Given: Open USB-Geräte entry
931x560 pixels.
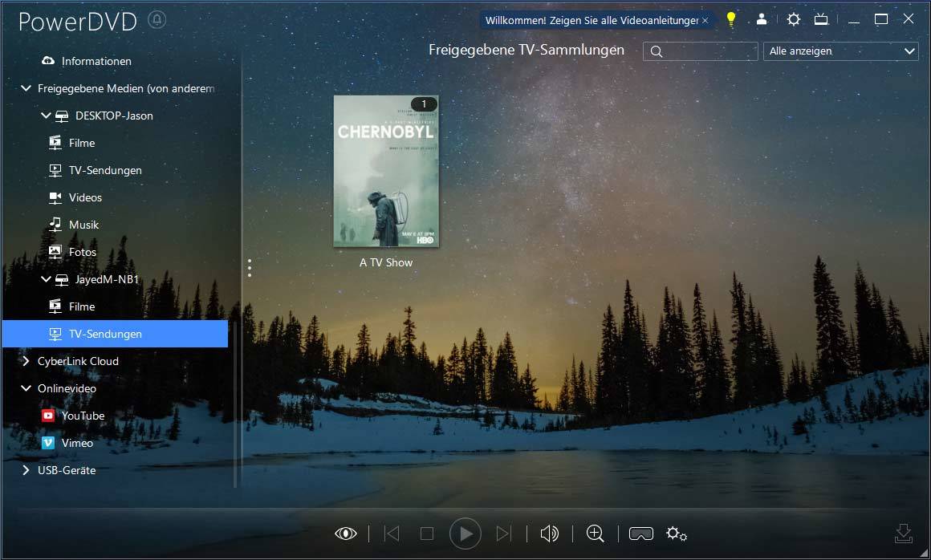Looking at the screenshot, I should 67,470.
